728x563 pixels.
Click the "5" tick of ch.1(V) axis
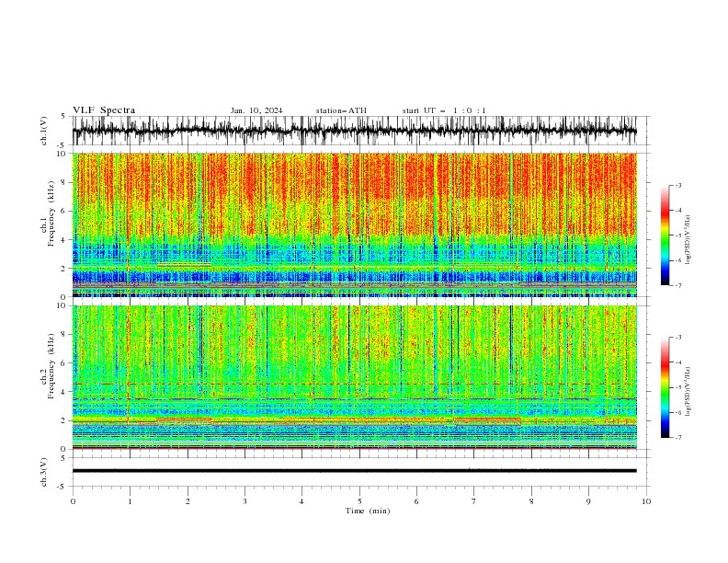[x=63, y=116]
